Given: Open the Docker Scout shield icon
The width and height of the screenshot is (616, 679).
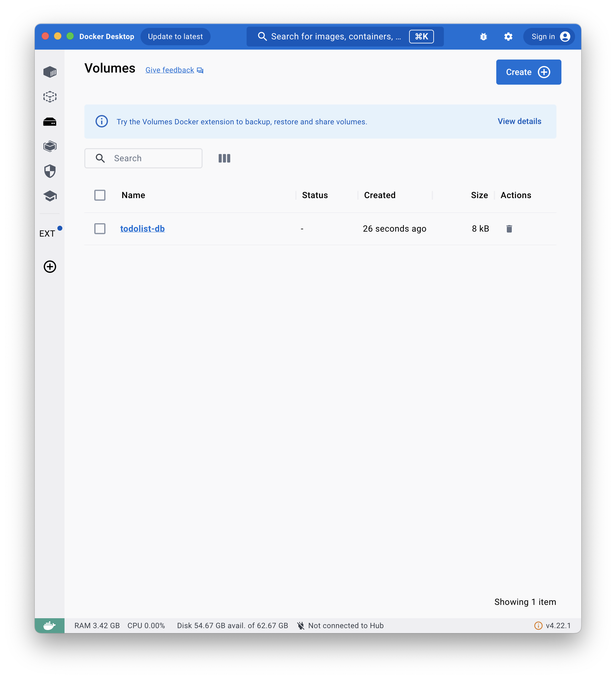Looking at the screenshot, I should point(50,171).
